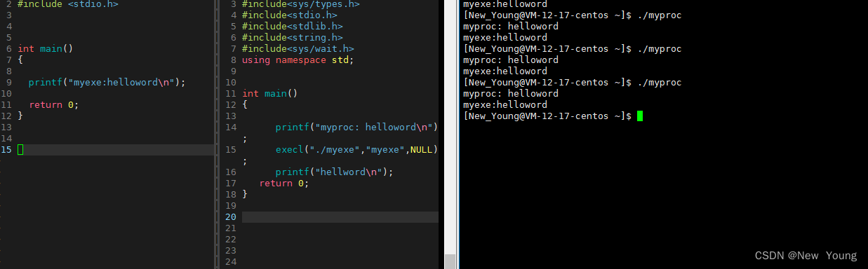The image size is (868, 269).
Task: Click the 'namespace' keyword
Action: (301, 60)
